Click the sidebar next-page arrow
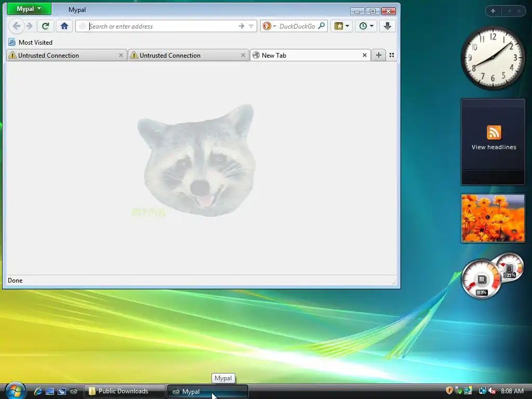 coord(519,11)
